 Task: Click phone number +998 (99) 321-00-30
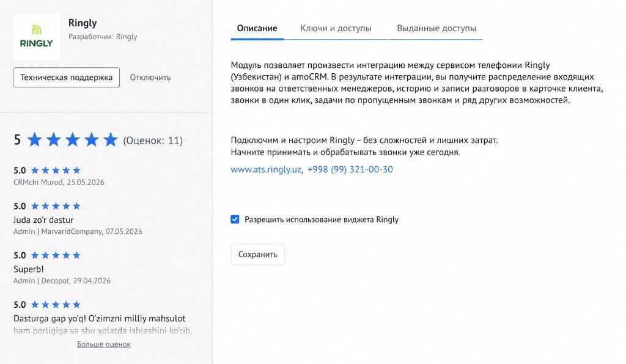(x=350, y=169)
